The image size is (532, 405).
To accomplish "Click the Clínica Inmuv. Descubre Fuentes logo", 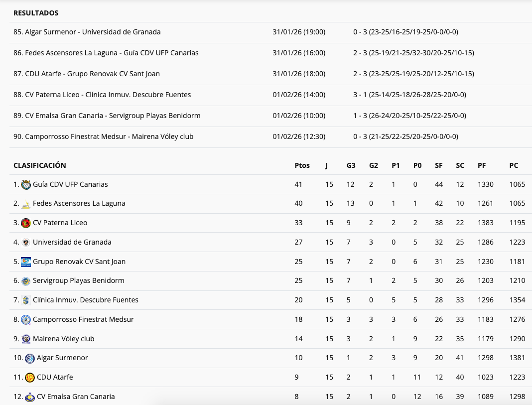I will [26, 300].
